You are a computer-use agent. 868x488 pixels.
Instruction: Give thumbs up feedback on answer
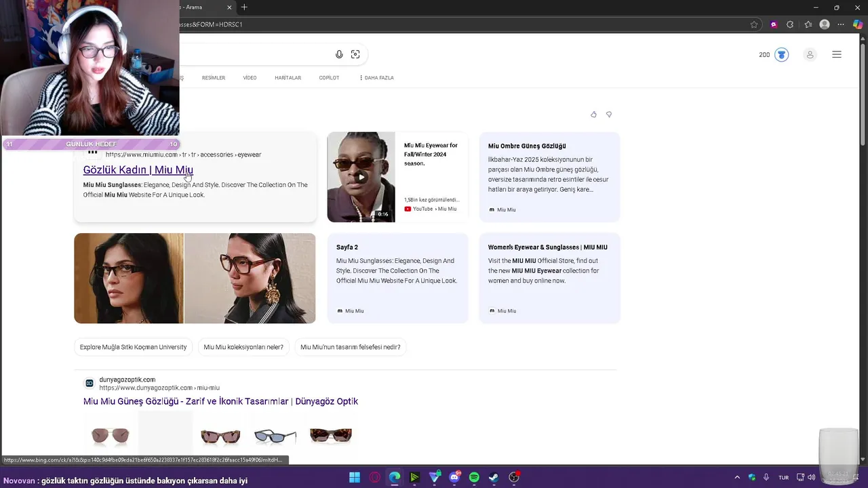pos(593,115)
